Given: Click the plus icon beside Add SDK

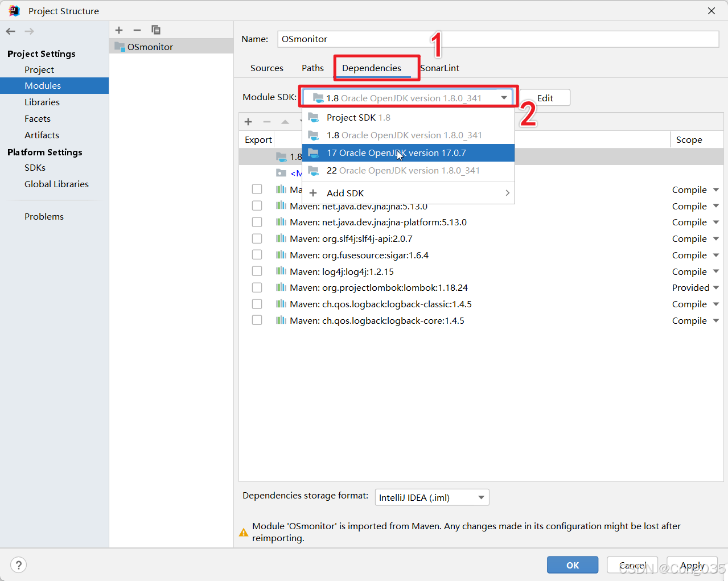Looking at the screenshot, I should [313, 193].
